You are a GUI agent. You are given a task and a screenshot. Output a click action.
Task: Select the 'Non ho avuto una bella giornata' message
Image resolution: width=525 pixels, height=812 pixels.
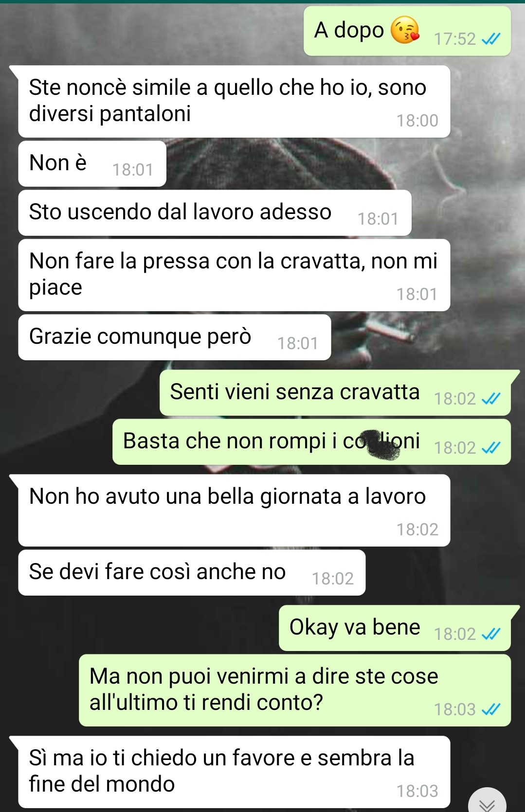234,511
